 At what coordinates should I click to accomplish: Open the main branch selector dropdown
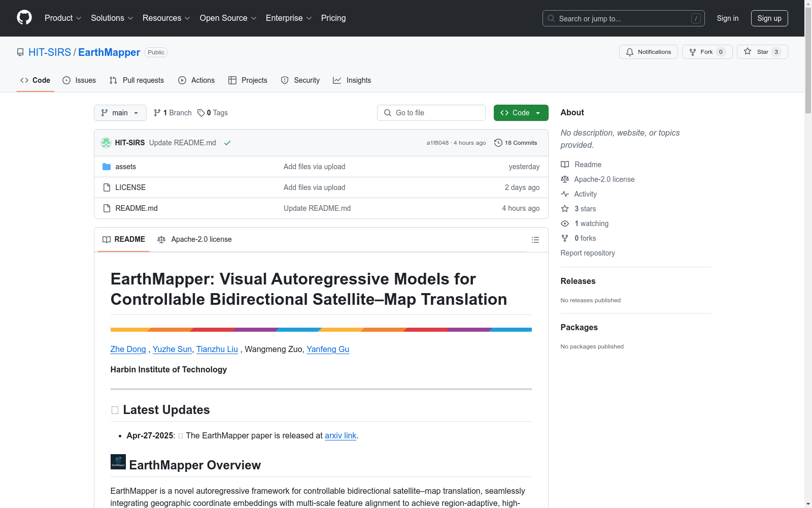click(120, 113)
